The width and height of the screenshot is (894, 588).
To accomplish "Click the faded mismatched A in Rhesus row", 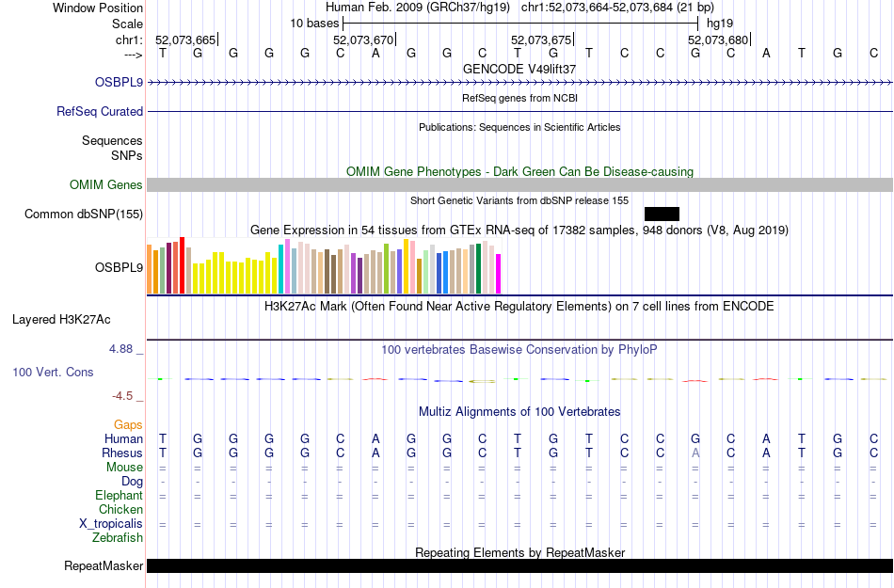I will (695, 453).
